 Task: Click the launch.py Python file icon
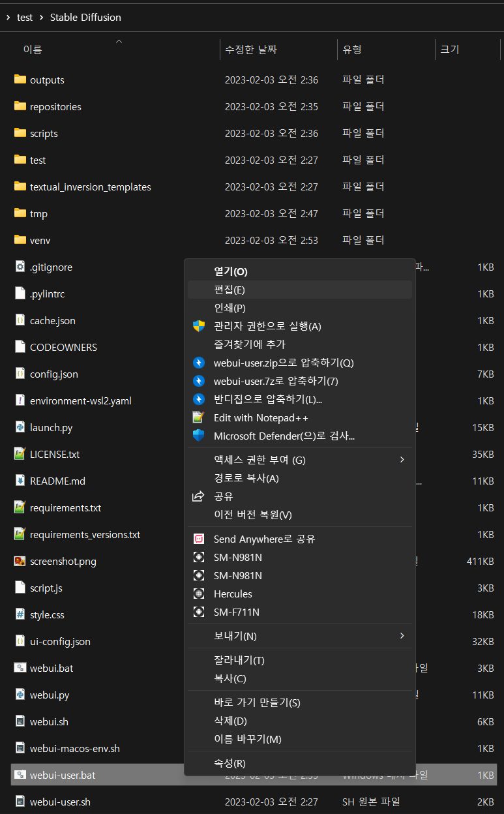20,427
